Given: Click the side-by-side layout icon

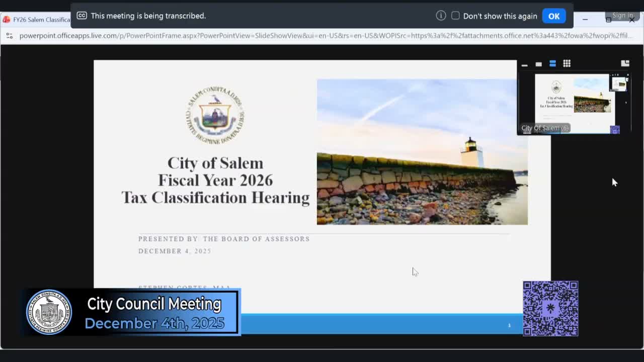Looking at the screenshot, I should (625, 63).
